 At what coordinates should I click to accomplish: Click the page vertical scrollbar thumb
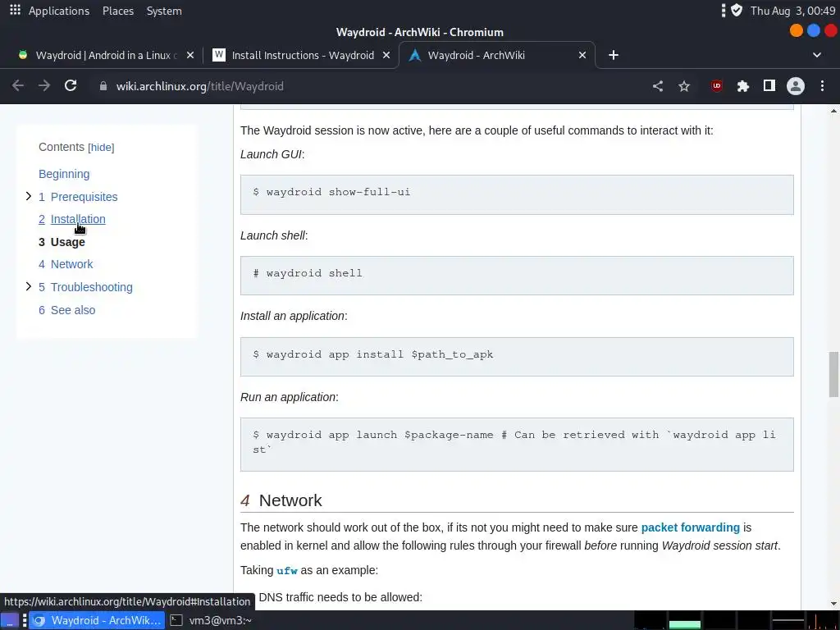[833, 374]
